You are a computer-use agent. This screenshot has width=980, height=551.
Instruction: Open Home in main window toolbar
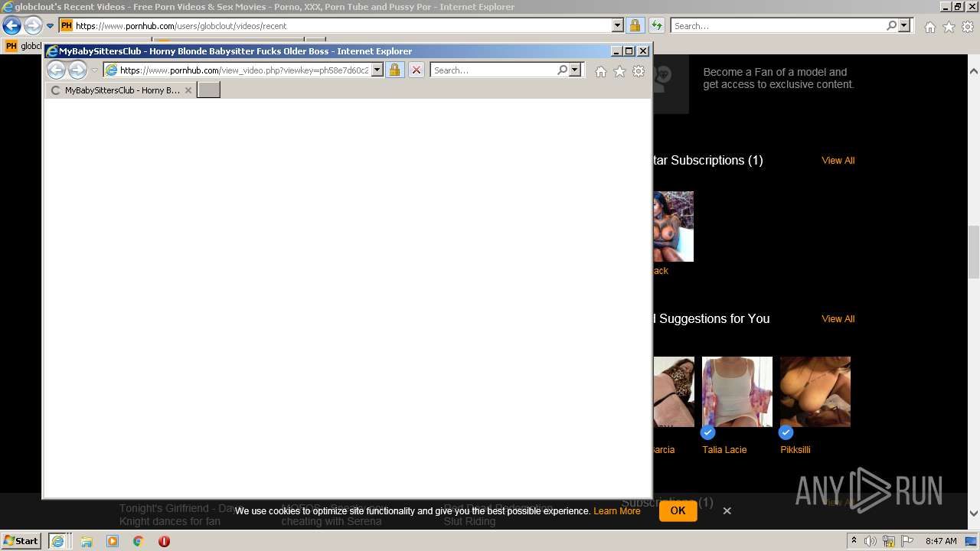click(929, 27)
